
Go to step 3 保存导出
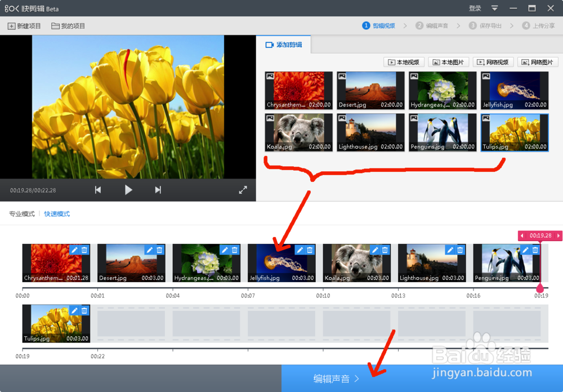click(485, 25)
